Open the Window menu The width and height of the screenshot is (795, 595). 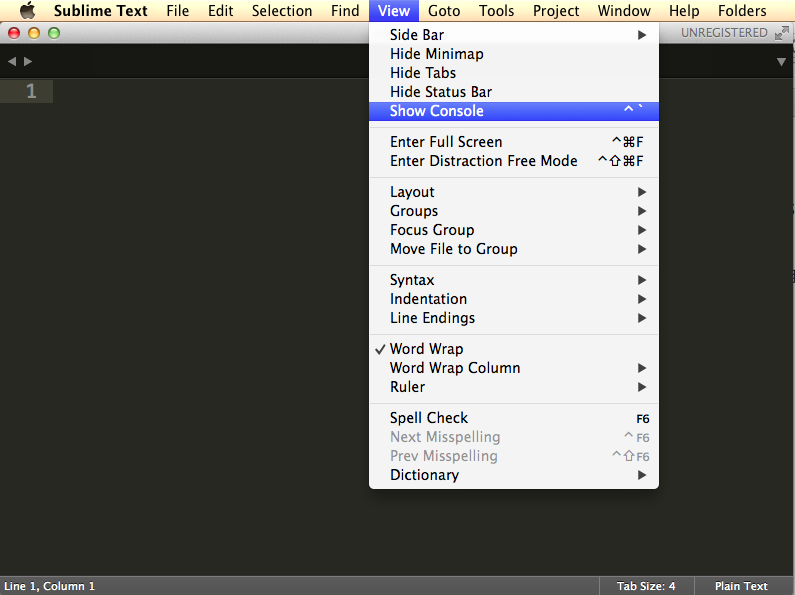pos(624,11)
